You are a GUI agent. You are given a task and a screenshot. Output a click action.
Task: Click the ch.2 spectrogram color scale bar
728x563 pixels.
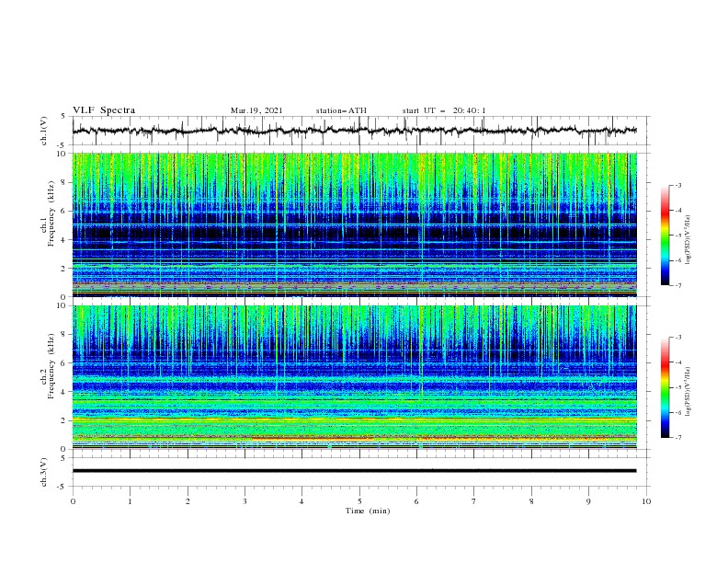665,387
